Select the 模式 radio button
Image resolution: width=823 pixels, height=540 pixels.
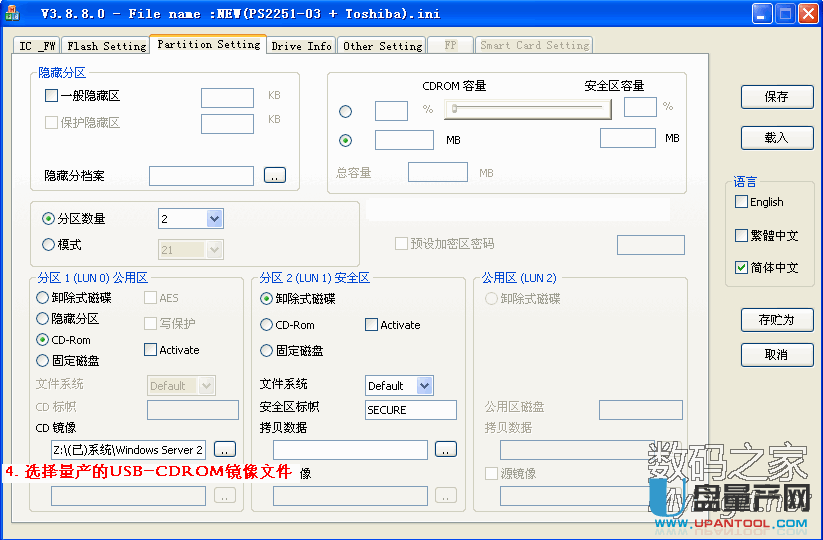tap(48, 245)
